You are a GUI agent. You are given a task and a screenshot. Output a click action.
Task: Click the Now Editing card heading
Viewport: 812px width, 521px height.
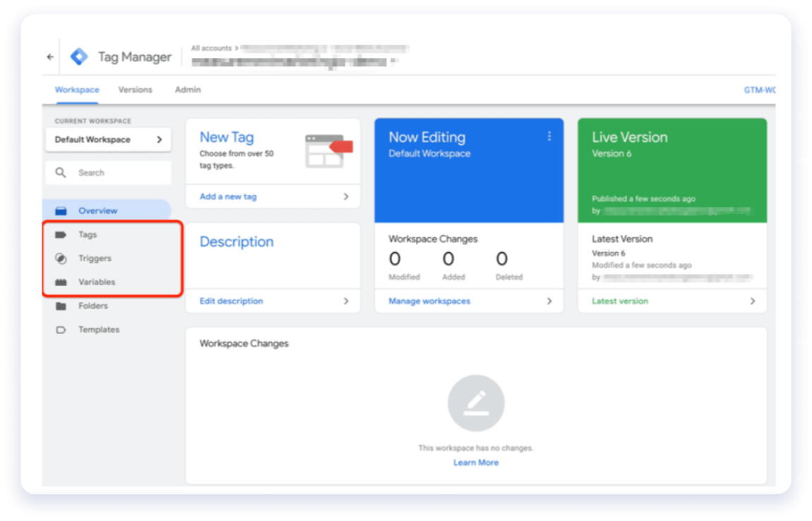[427, 137]
